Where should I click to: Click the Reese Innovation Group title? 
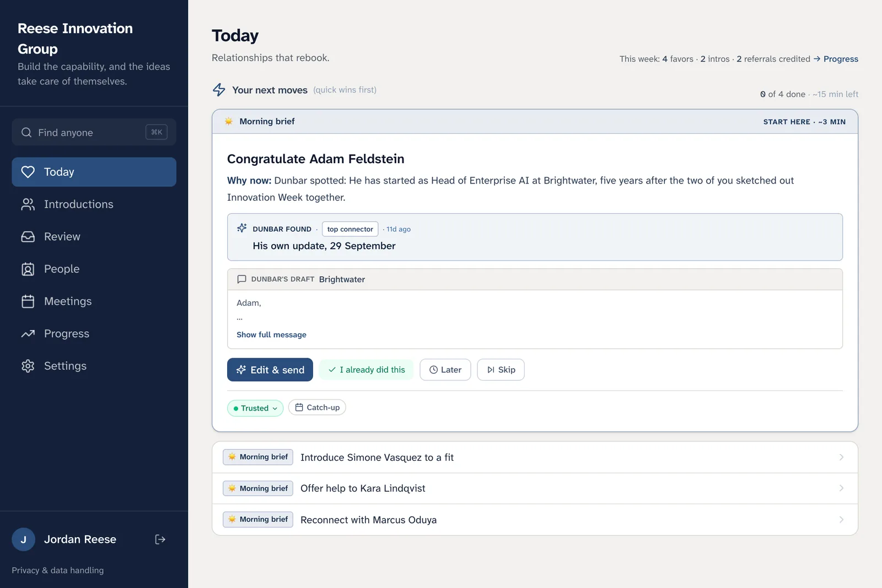tap(75, 39)
